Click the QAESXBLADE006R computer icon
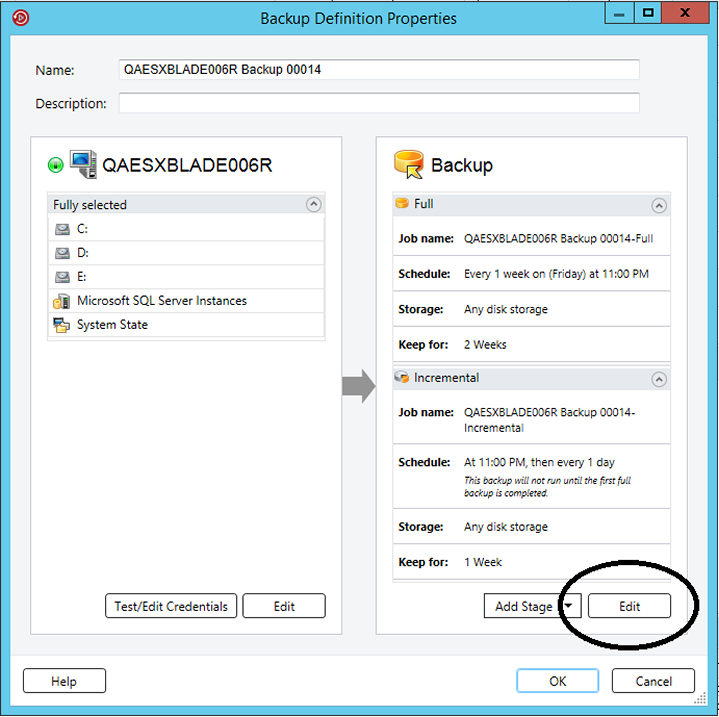Image resolution: width=719 pixels, height=717 pixels. click(83, 164)
